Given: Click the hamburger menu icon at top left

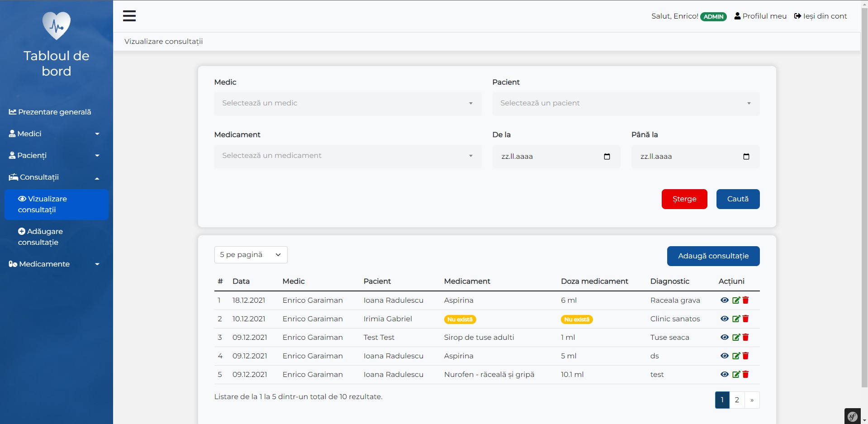Looking at the screenshot, I should pos(129,16).
